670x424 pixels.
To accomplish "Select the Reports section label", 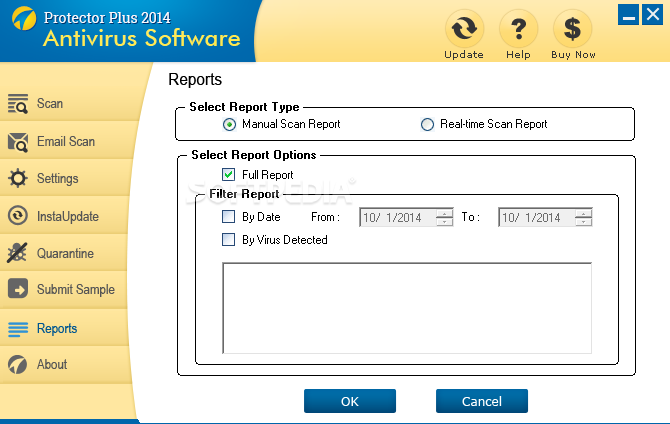I will 57,328.
